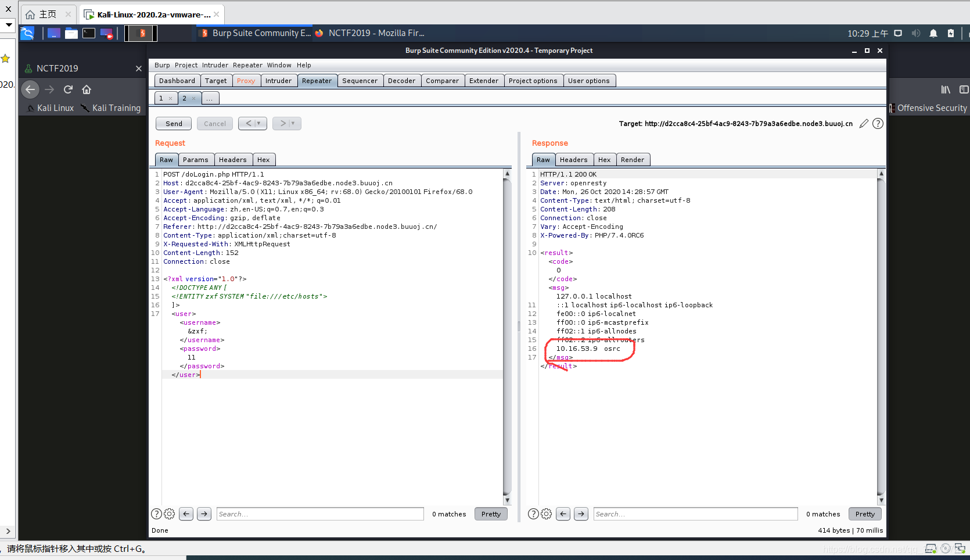Open the notifications bell icon

(933, 33)
